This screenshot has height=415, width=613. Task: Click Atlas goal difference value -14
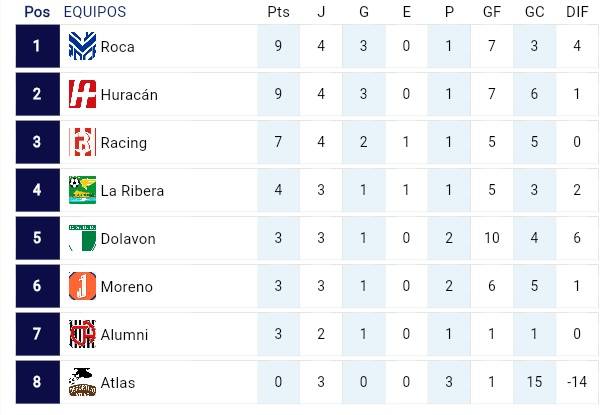[577, 383]
